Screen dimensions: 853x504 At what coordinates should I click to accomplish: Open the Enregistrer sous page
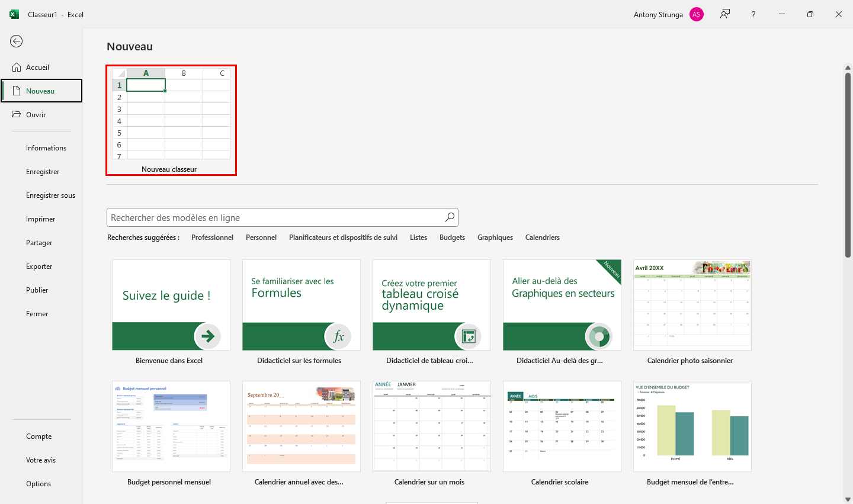(50, 195)
